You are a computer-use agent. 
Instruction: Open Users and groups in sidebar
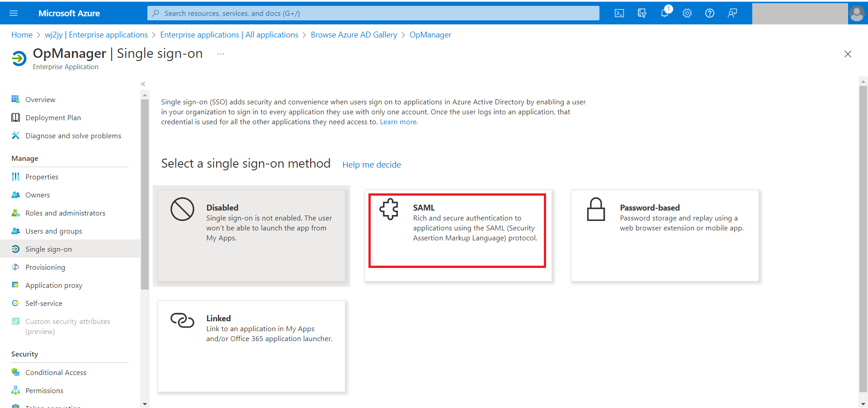coord(54,231)
